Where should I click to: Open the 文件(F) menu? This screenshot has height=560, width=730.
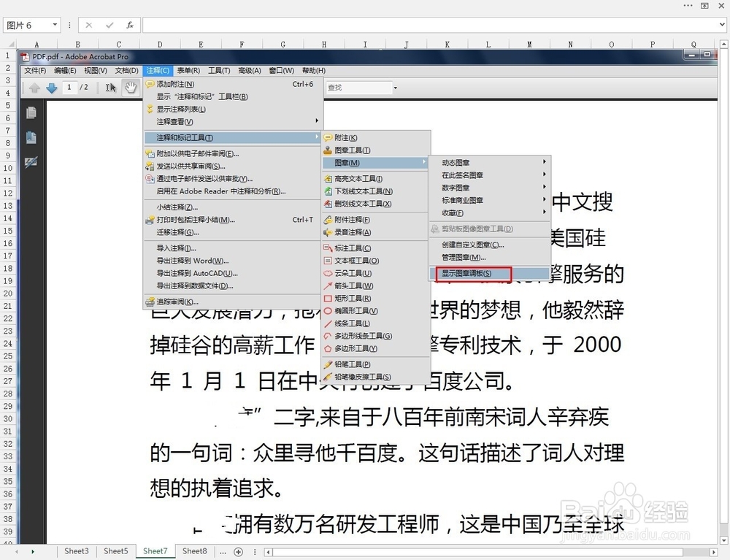point(35,71)
